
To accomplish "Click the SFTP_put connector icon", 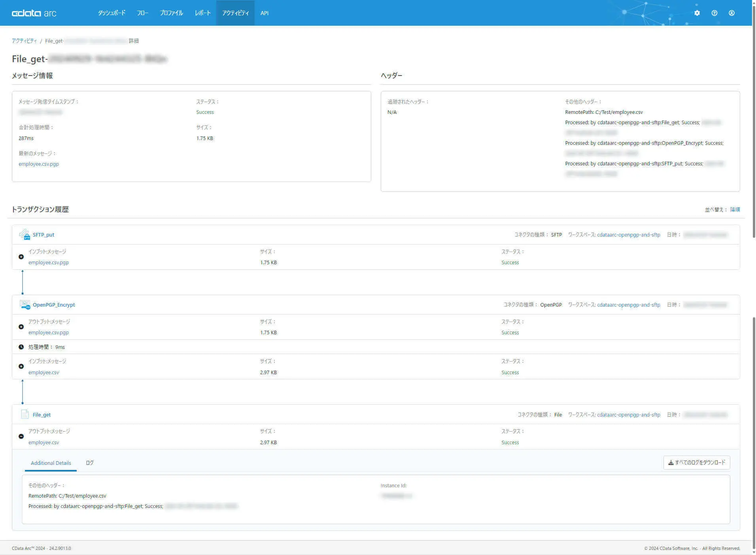I will [25, 235].
